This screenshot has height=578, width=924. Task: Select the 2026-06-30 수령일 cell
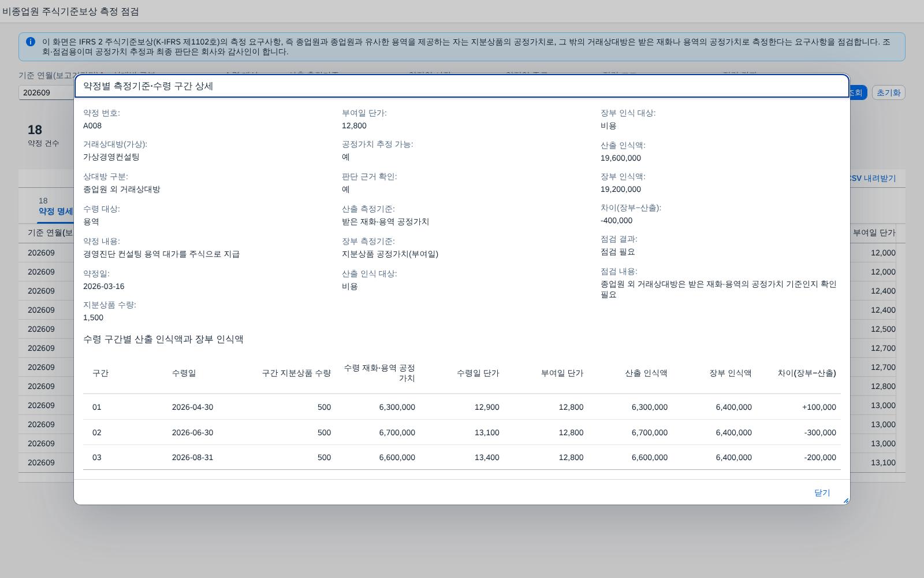192,433
